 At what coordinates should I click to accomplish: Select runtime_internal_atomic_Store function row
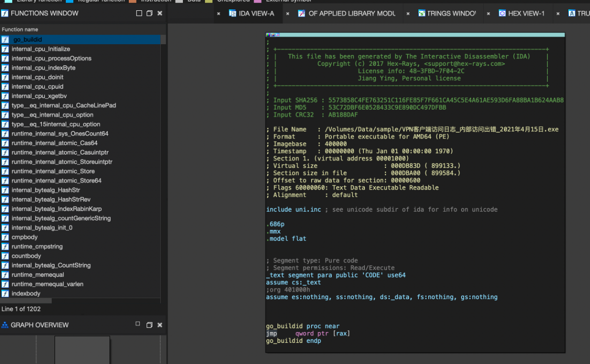(x=80, y=171)
